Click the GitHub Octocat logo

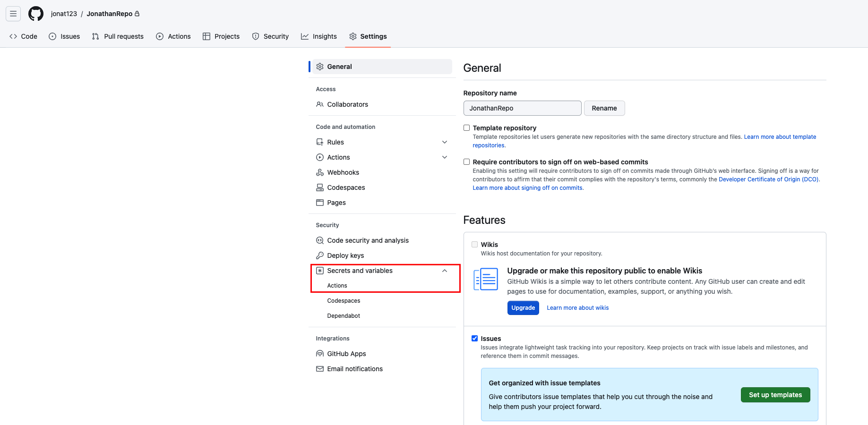(x=36, y=14)
